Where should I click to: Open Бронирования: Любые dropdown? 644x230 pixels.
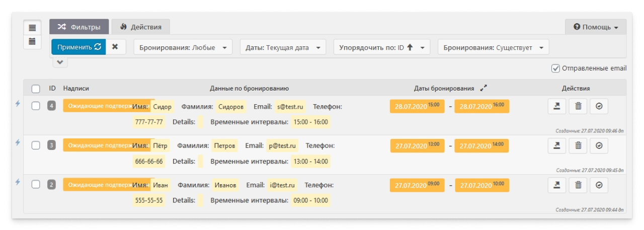point(183,47)
